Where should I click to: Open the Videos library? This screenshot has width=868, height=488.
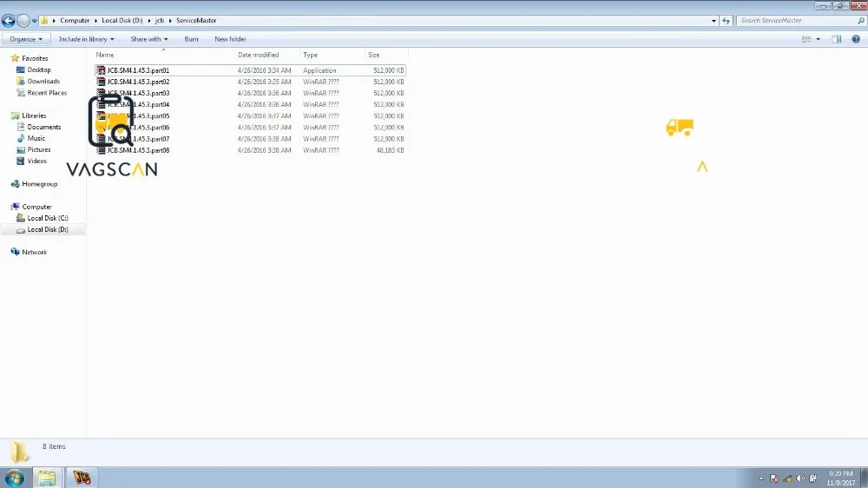pos(37,162)
